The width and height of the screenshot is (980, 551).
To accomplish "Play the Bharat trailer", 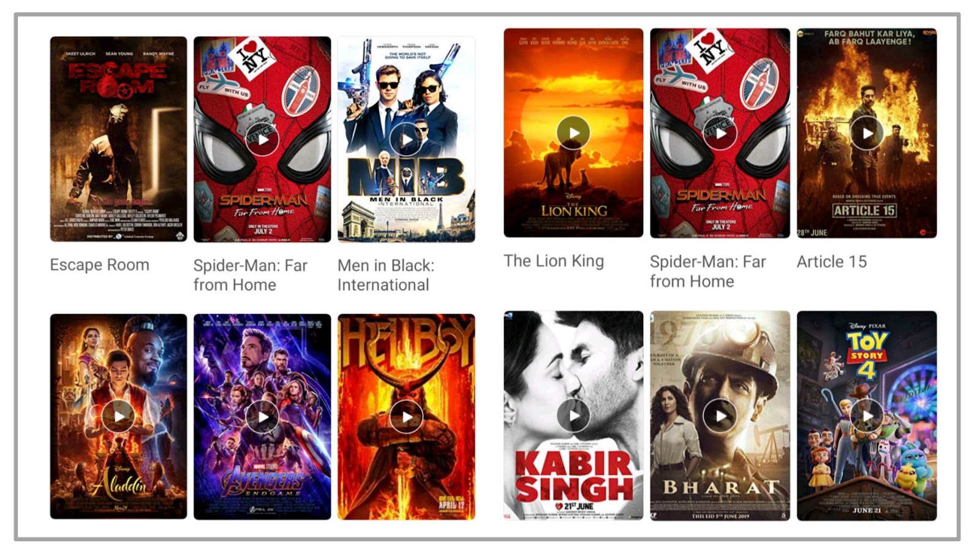I will 720,416.
